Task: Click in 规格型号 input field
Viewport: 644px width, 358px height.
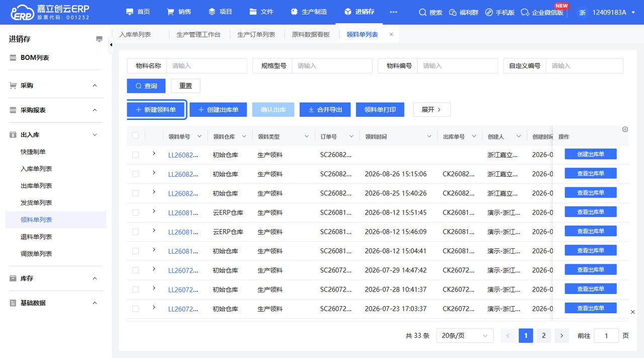Action: (332, 66)
